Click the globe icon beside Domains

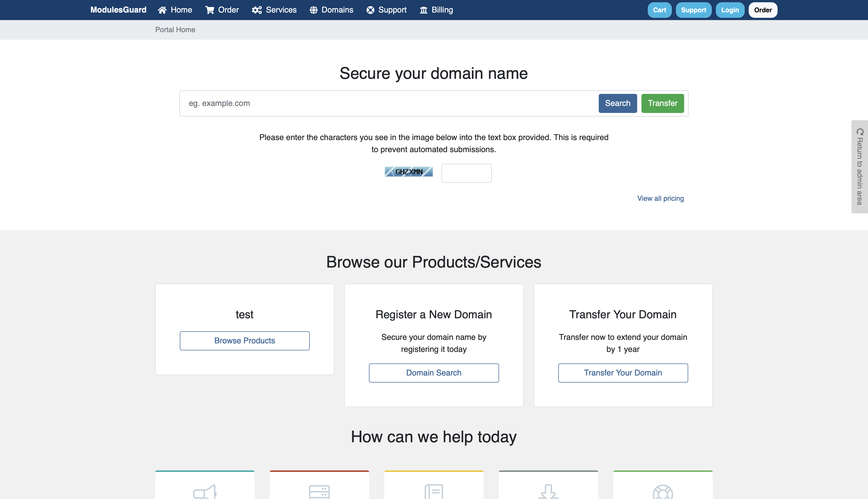pos(313,10)
